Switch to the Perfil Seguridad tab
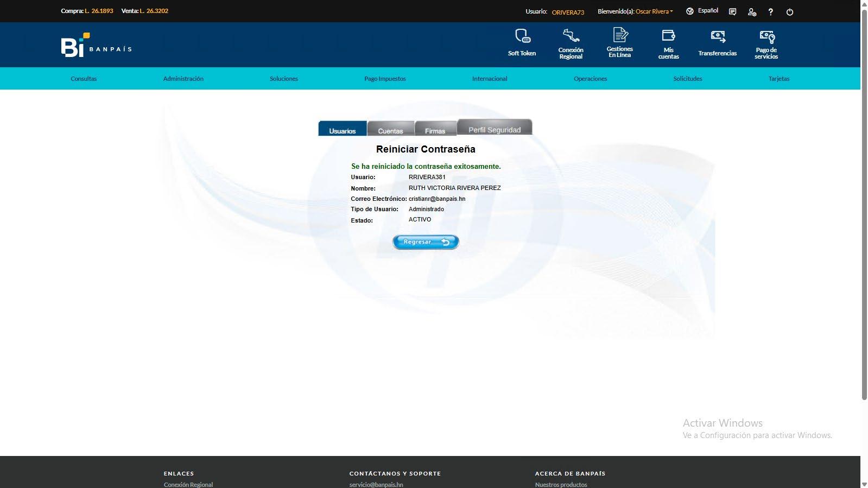The image size is (868, 488). tap(495, 128)
